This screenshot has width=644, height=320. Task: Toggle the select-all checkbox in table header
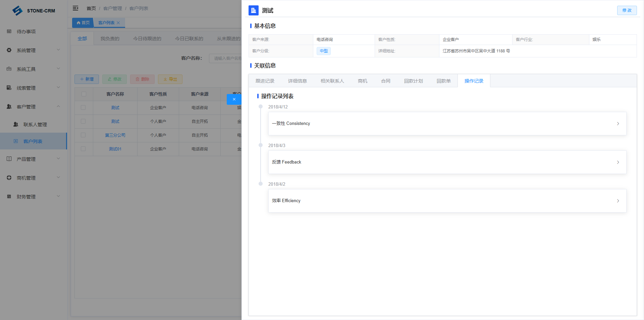coord(84,94)
